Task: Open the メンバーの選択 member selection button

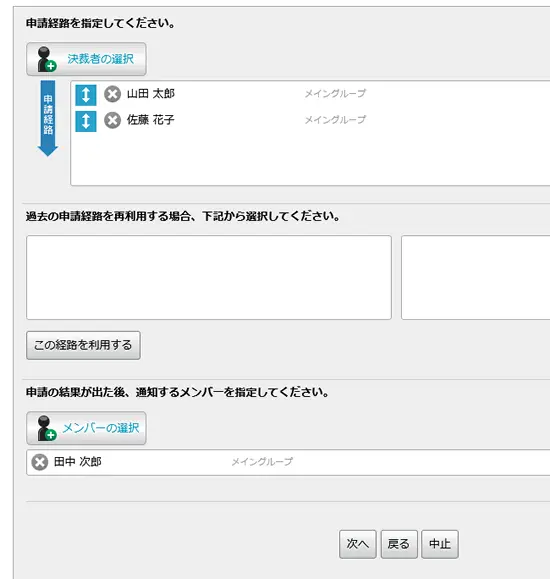Action: 86,428
